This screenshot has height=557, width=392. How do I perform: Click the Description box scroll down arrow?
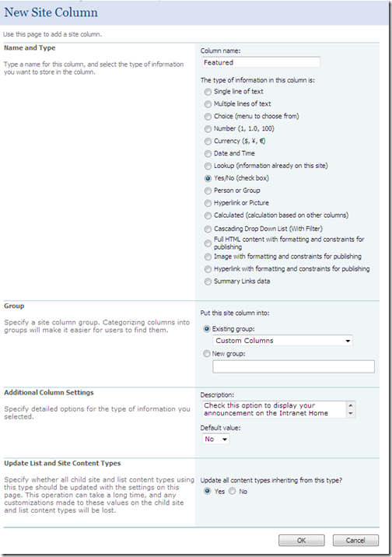[x=351, y=414]
